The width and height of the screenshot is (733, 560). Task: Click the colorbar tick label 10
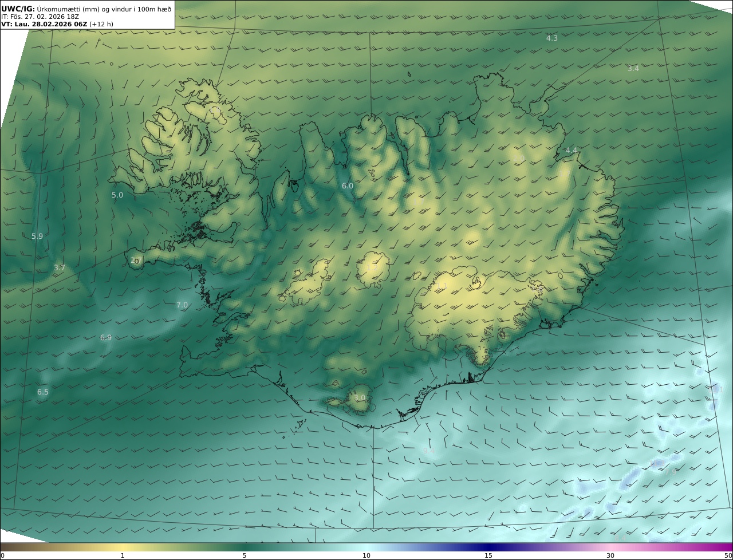pyautogui.click(x=366, y=555)
